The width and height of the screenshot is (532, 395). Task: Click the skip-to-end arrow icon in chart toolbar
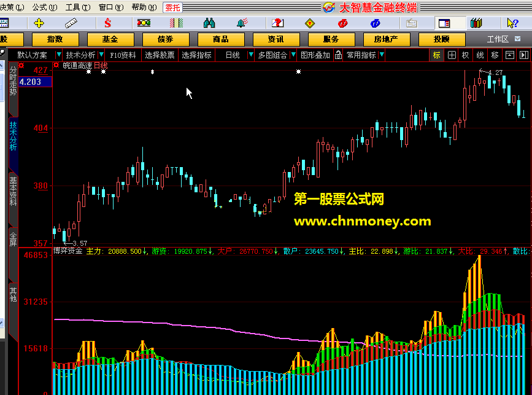524,55
